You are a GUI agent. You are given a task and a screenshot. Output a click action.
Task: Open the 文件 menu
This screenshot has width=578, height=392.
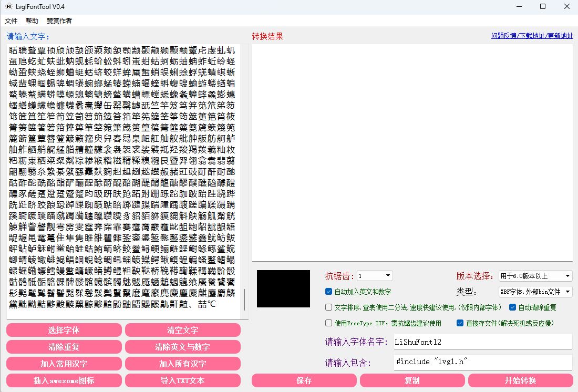click(x=11, y=20)
